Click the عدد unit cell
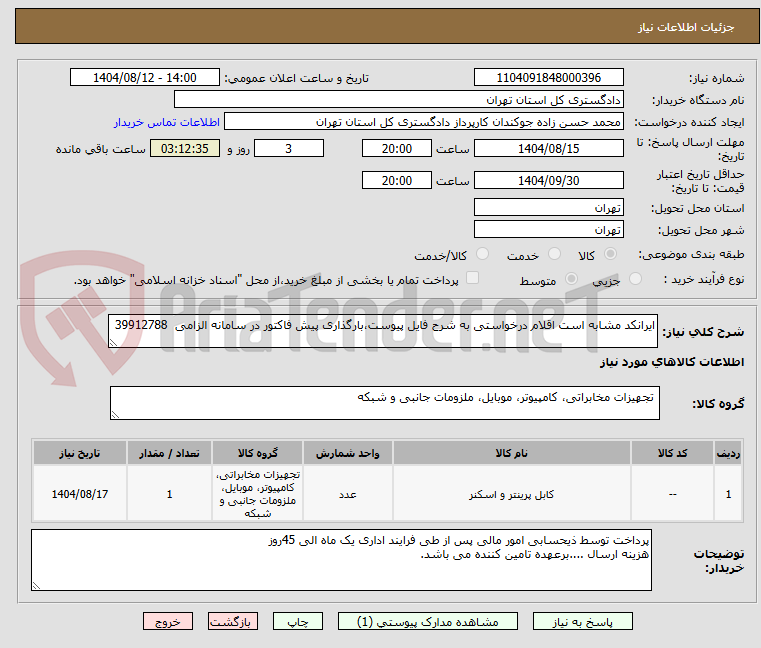 point(347,494)
